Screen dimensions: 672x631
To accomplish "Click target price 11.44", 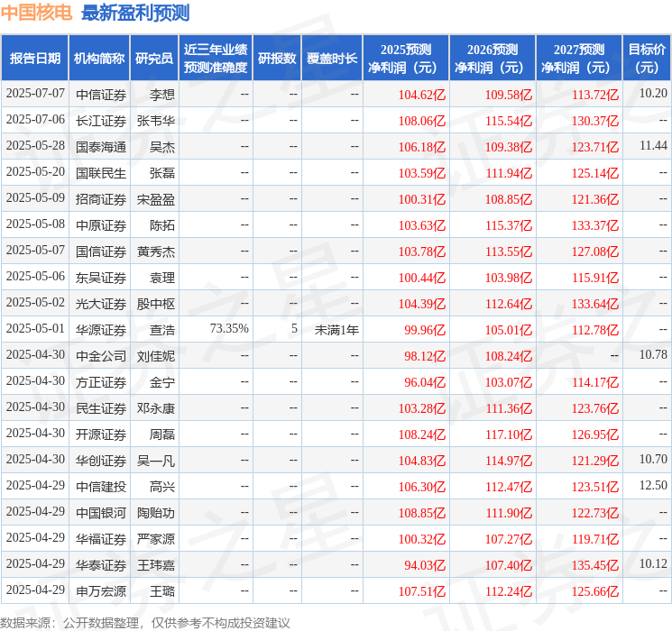I will tap(653, 146).
